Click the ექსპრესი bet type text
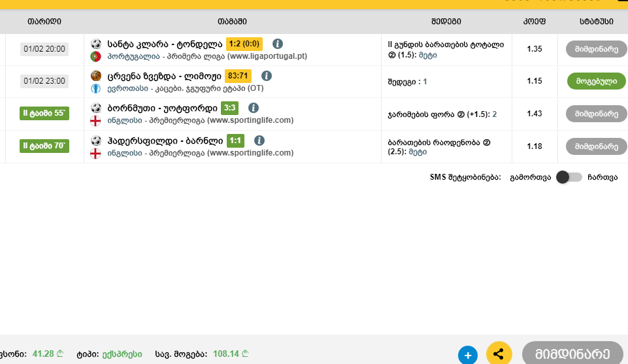 point(122,354)
